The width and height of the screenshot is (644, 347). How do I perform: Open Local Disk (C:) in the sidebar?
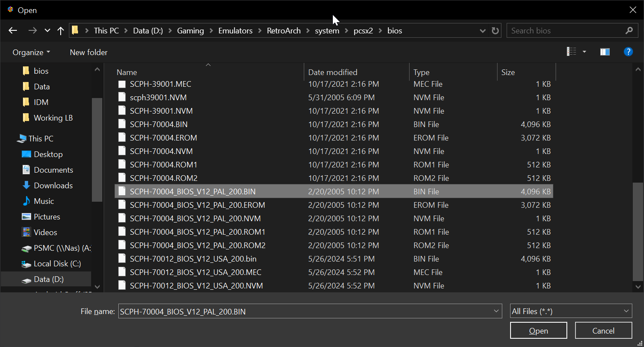pos(57,263)
